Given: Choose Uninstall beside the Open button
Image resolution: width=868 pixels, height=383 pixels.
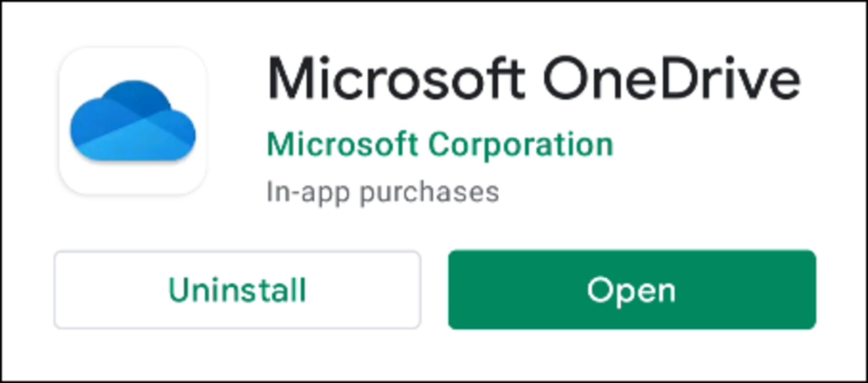Looking at the screenshot, I should pyautogui.click(x=237, y=290).
